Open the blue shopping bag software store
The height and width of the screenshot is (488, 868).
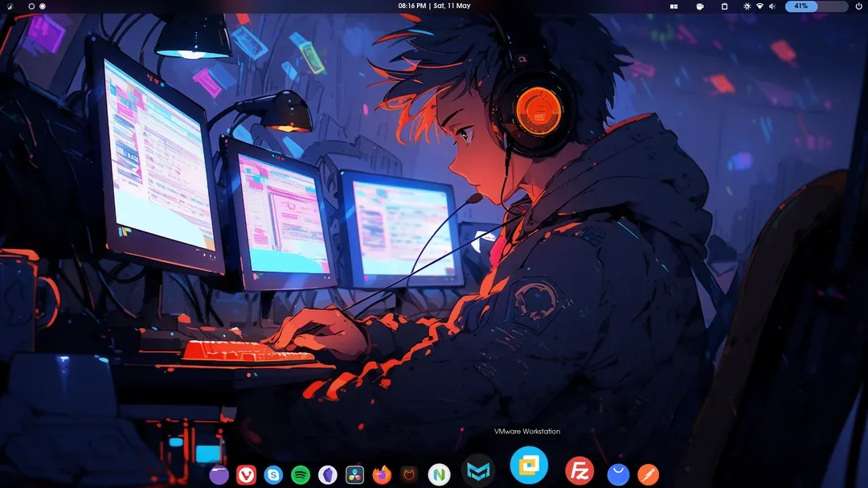click(618, 474)
